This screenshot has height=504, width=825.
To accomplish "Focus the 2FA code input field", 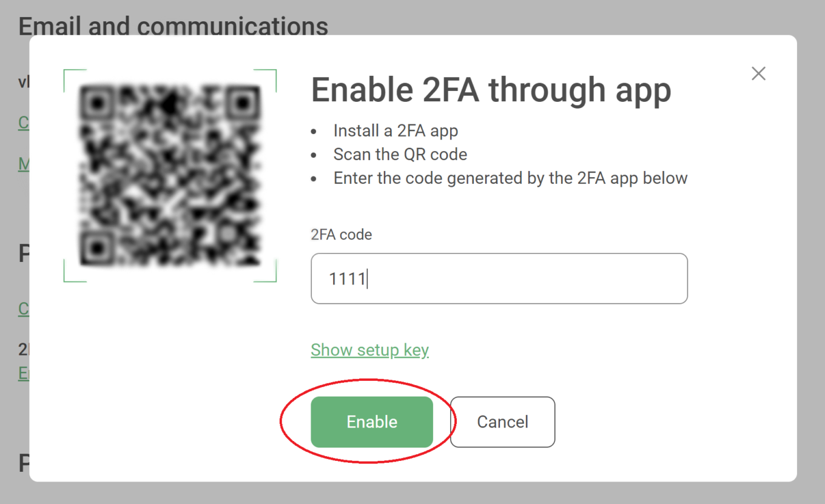I will tap(499, 278).
